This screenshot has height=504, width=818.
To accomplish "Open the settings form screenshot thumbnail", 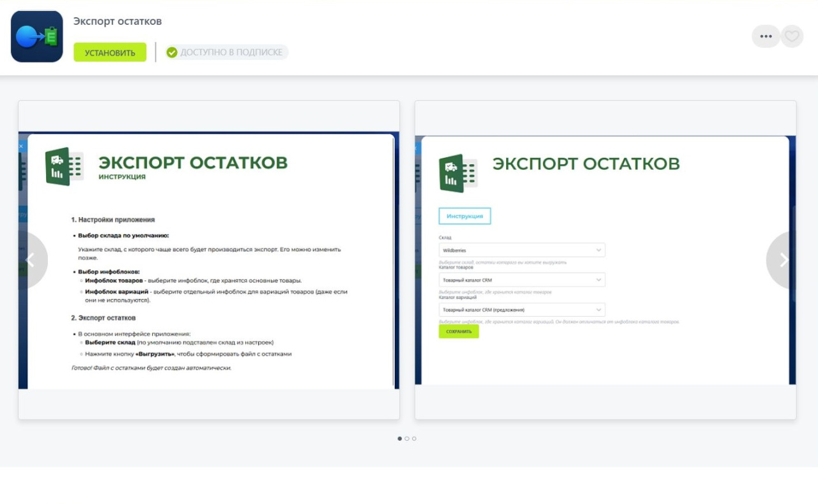I will click(x=605, y=260).
